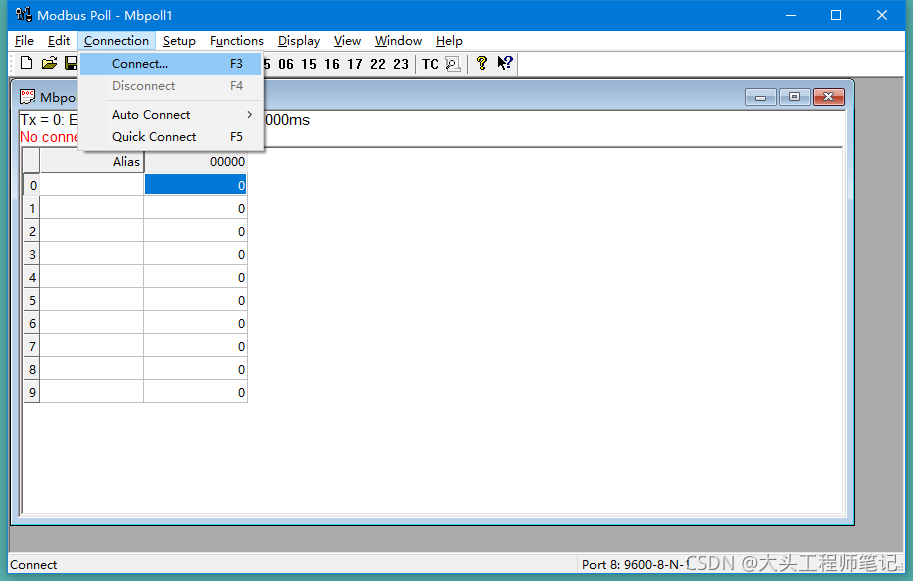Open the Display menu
Screen dimensions: 913x581
(299, 41)
